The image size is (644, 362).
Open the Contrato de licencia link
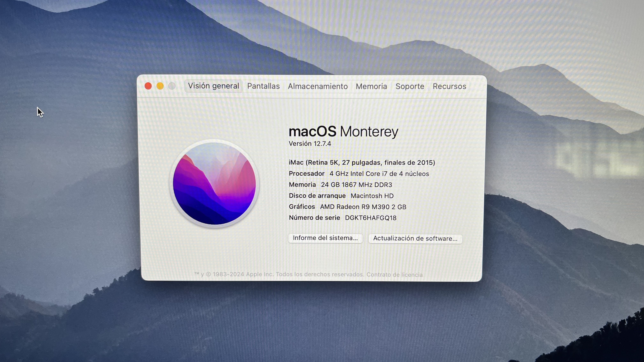pyautogui.click(x=395, y=275)
